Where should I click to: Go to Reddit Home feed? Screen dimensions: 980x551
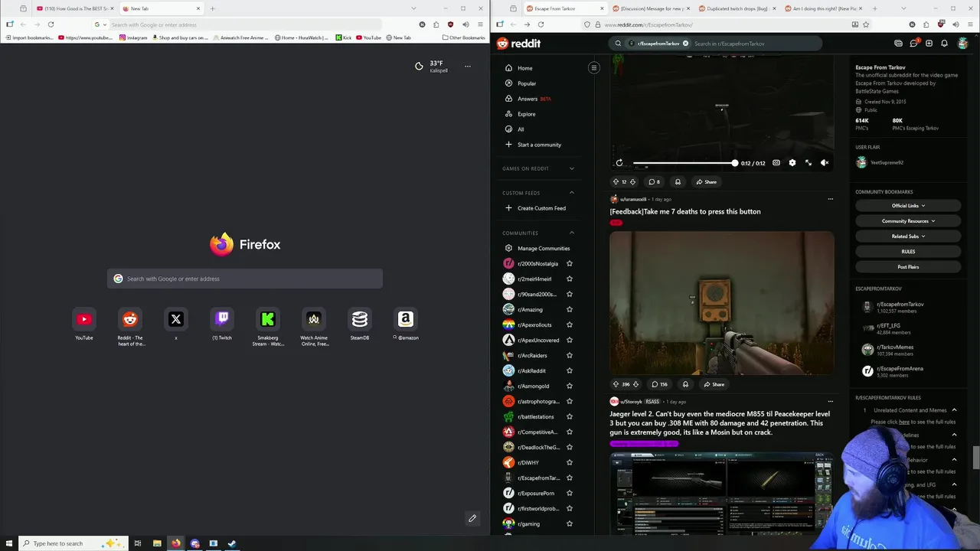524,68
